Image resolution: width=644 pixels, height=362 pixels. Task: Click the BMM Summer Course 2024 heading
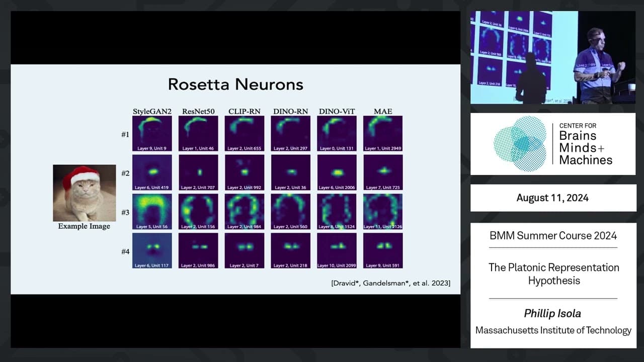pyautogui.click(x=553, y=236)
